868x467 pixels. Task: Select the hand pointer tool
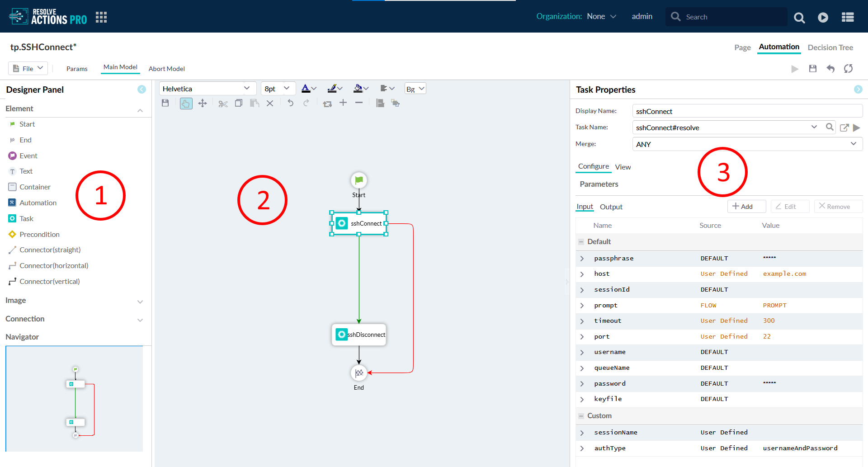tap(186, 104)
